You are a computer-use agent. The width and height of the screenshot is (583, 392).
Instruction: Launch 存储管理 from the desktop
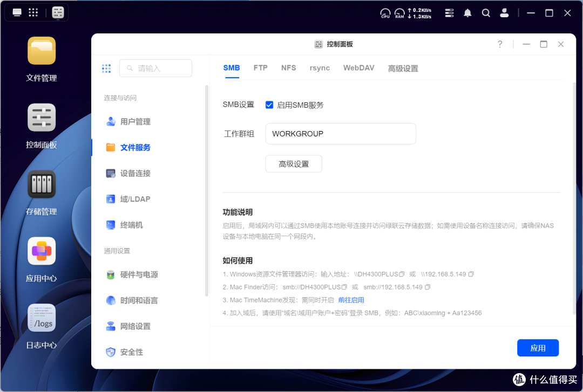(x=41, y=184)
